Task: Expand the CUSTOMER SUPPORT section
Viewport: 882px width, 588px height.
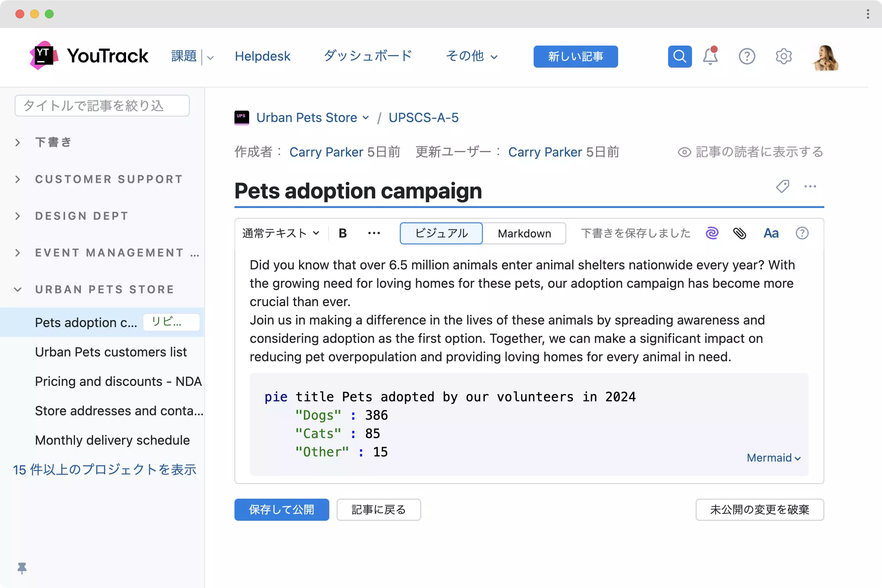Action: [109, 179]
